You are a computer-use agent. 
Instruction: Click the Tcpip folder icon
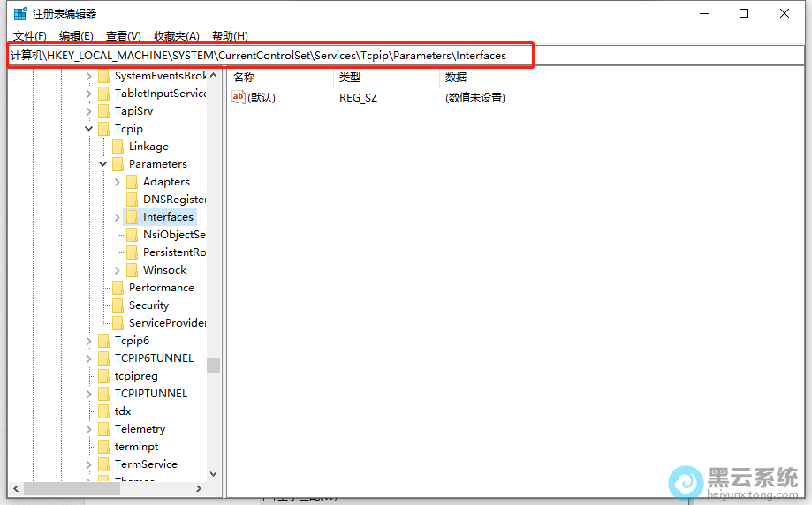tap(103, 129)
